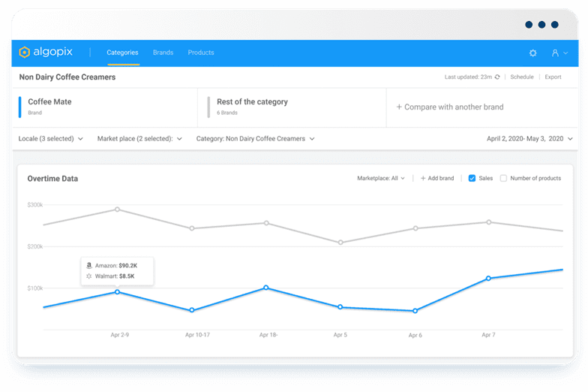Click the gray Apr 6 data point
Screen dimensions: 588x392
click(x=415, y=228)
